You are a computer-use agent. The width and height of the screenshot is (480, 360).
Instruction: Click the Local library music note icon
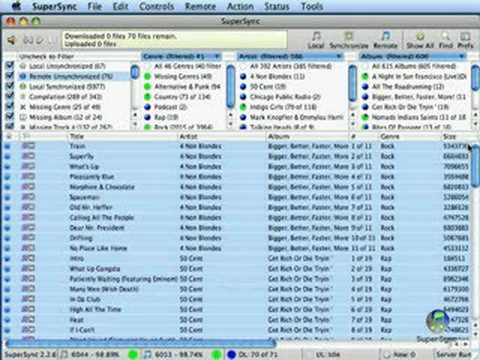point(316,36)
